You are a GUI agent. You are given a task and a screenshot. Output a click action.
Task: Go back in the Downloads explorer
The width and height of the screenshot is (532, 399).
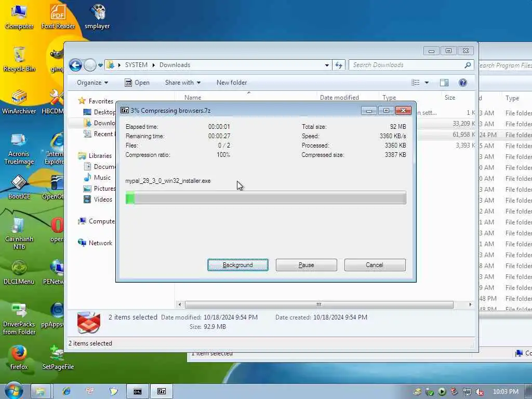pos(76,65)
